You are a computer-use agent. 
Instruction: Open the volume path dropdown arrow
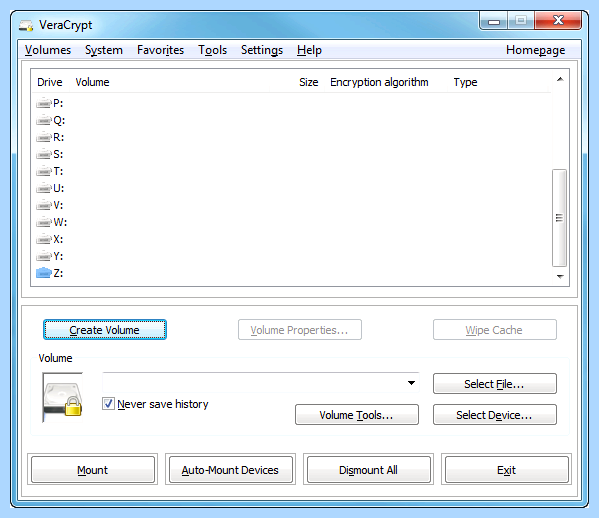point(411,383)
